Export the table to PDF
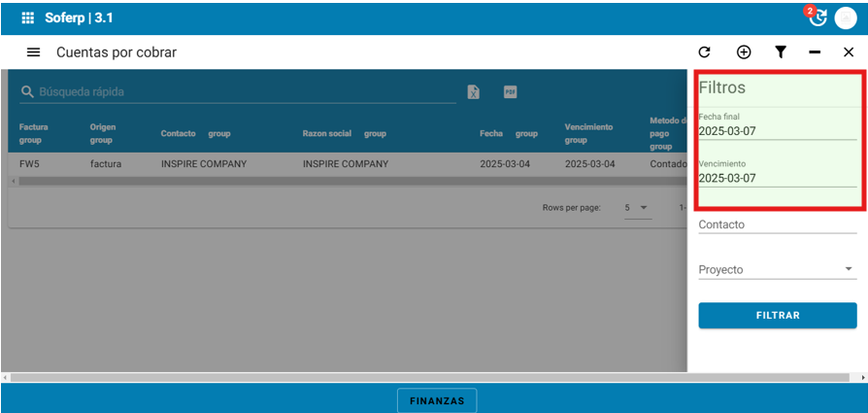The image size is (868, 413). (x=510, y=92)
